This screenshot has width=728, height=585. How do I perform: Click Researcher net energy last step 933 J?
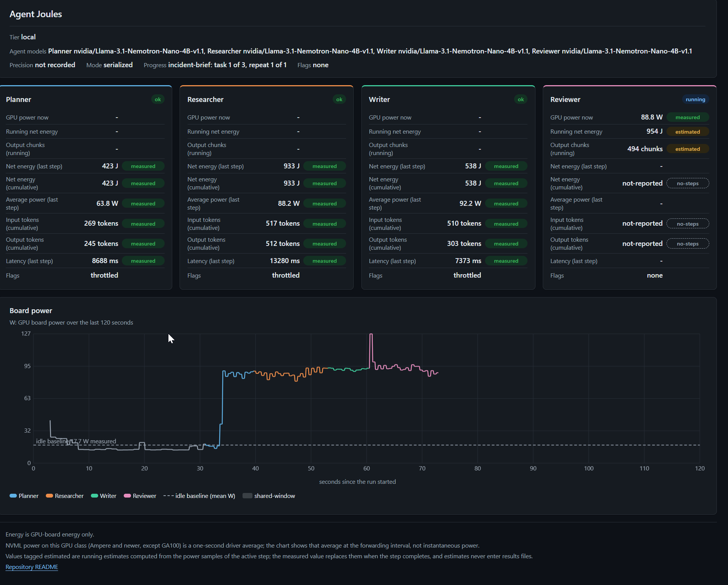(x=291, y=166)
